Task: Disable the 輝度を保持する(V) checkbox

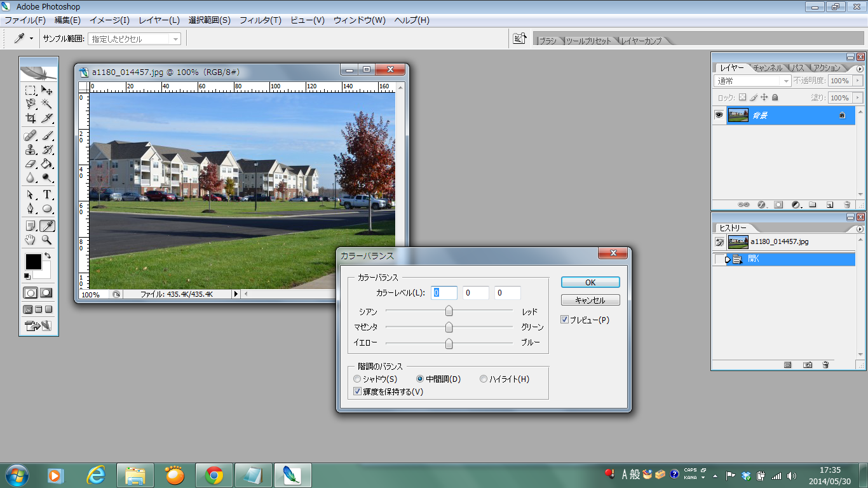Action: pos(358,392)
